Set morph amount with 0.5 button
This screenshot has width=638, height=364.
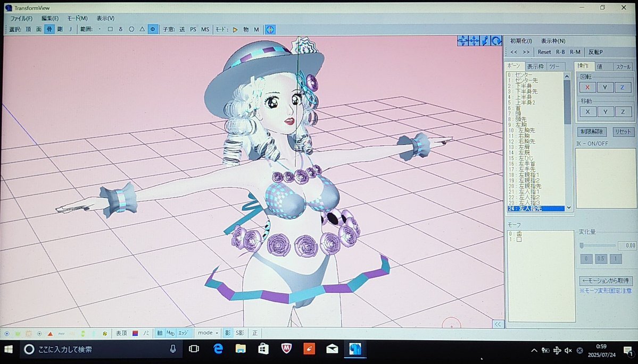601,259
